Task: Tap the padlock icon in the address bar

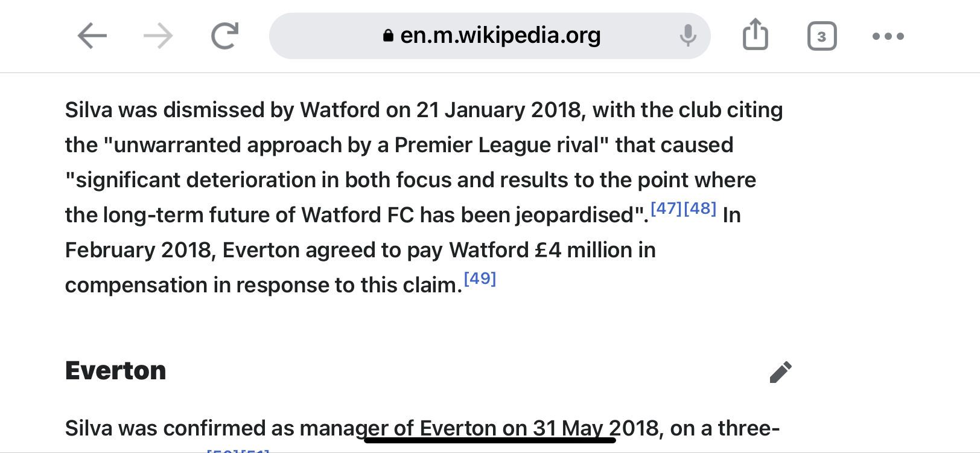Action: (388, 36)
